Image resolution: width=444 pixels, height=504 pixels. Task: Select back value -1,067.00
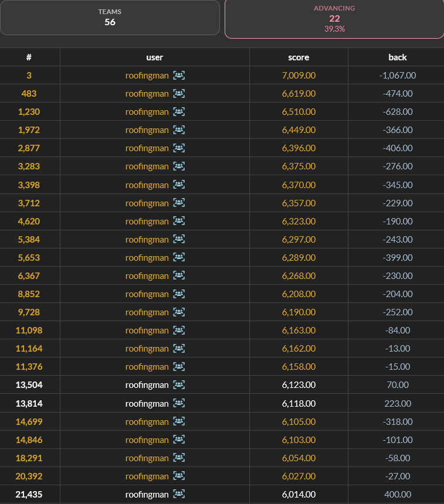[x=397, y=76]
